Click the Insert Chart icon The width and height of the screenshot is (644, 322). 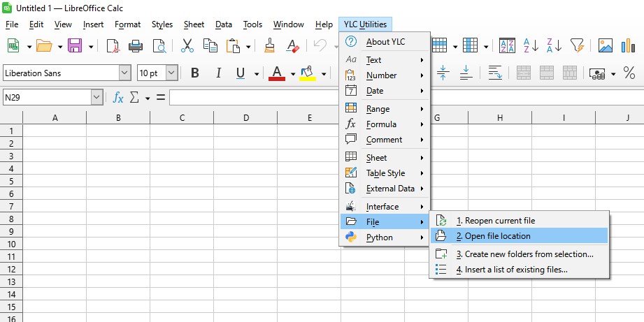[628, 46]
